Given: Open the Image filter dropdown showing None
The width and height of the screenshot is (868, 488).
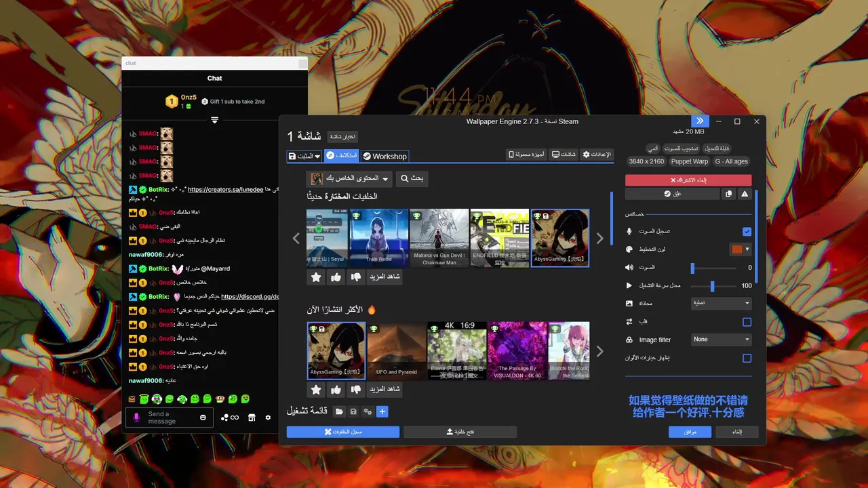Looking at the screenshot, I should [721, 340].
